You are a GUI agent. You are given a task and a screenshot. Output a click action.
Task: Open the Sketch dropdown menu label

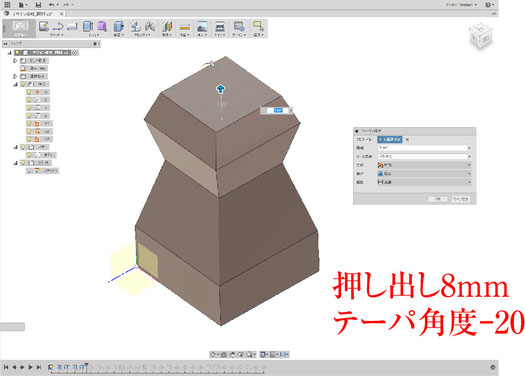pyautogui.click(x=56, y=34)
